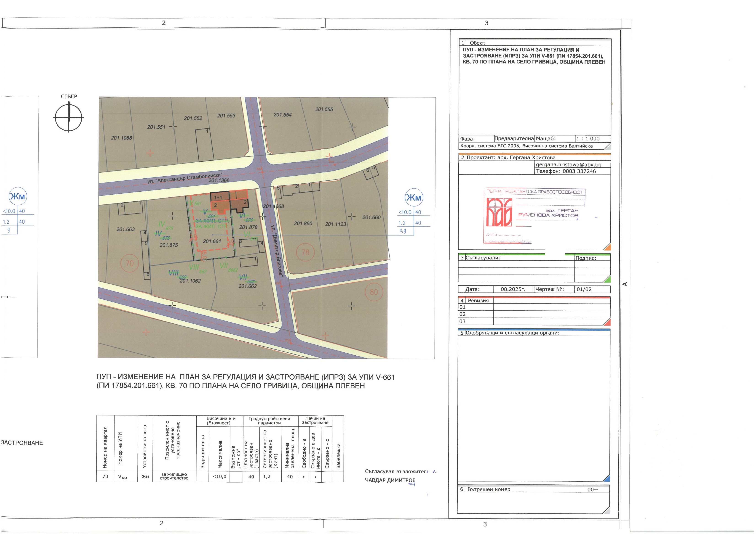This screenshot has width=756, height=534.
Task: Click the 'Забележка' column header
Action: (338, 456)
